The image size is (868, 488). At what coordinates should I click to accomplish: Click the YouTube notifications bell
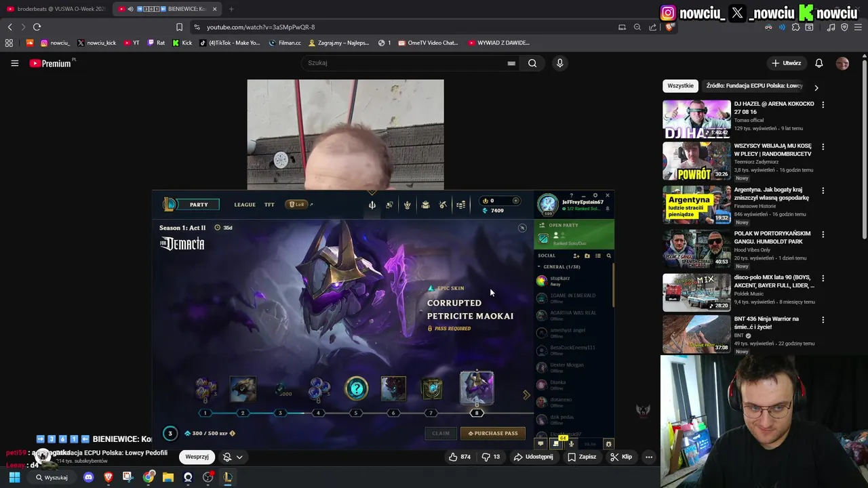click(819, 63)
